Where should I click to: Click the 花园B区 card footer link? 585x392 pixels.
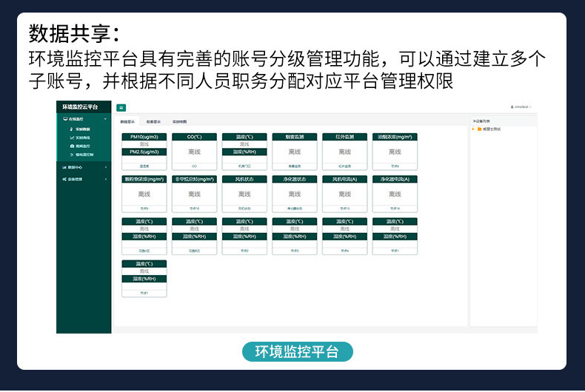pyautogui.click(x=194, y=251)
